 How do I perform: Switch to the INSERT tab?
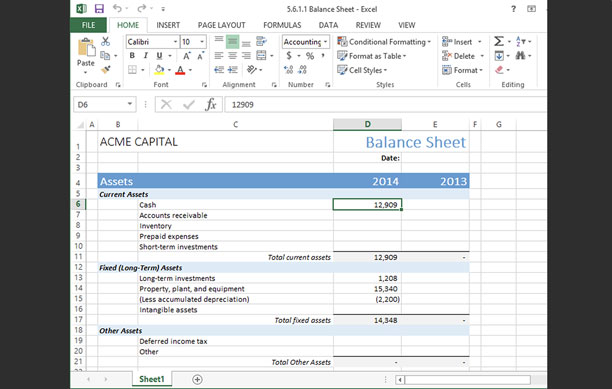click(x=168, y=25)
